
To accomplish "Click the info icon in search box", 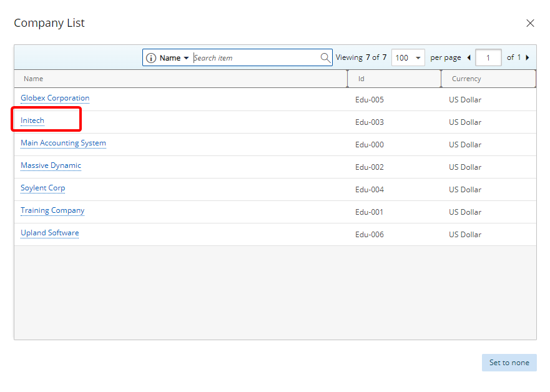I will click(x=151, y=58).
